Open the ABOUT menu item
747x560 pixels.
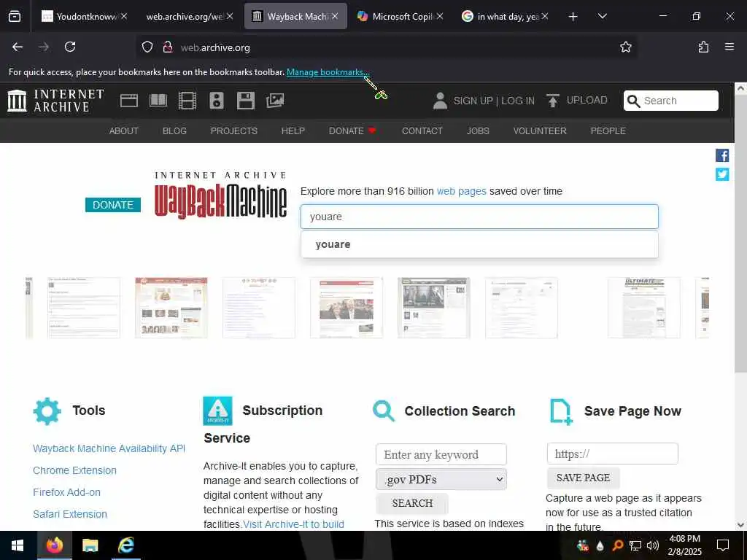(124, 131)
